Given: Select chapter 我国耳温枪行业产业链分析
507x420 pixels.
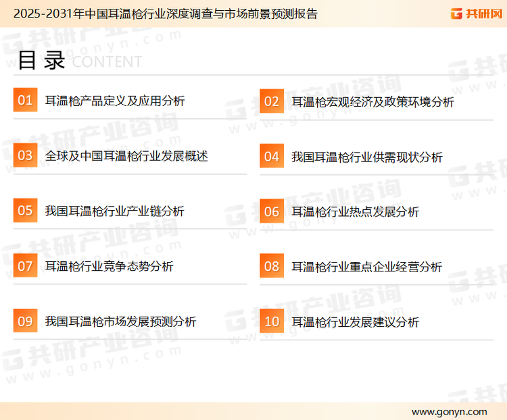Looking at the screenshot, I should click(114, 211).
